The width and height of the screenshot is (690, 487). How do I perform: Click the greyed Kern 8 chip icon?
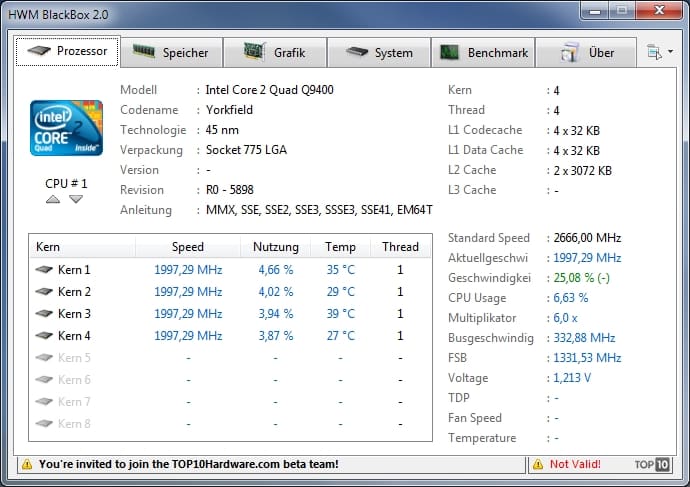point(44,423)
